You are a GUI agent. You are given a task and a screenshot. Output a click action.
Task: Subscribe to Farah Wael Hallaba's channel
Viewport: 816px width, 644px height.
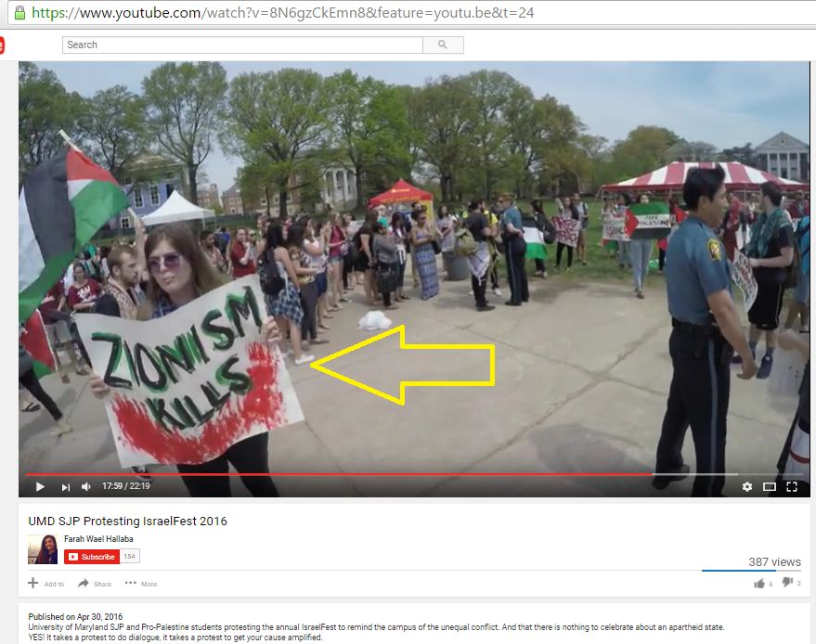pyautogui.click(x=91, y=557)
